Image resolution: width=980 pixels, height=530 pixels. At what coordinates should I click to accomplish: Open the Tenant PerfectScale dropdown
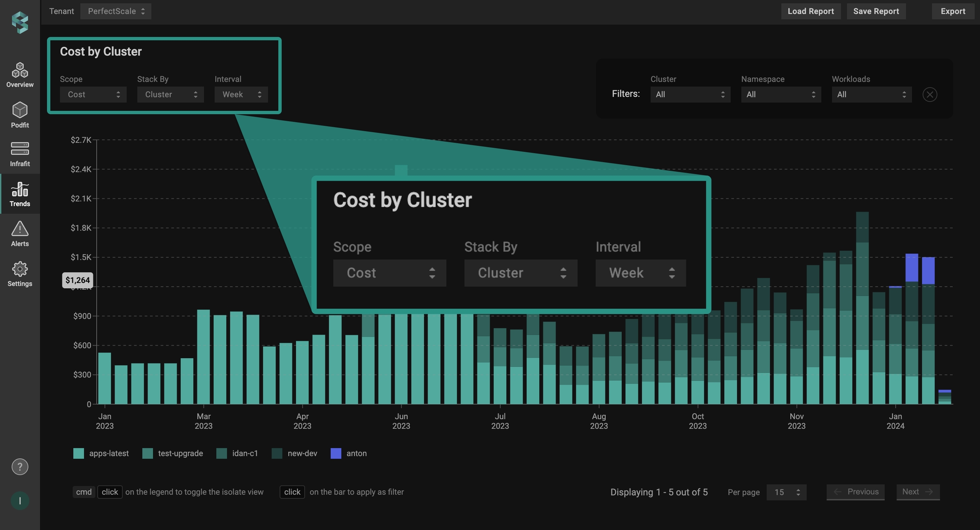(116, 11)
